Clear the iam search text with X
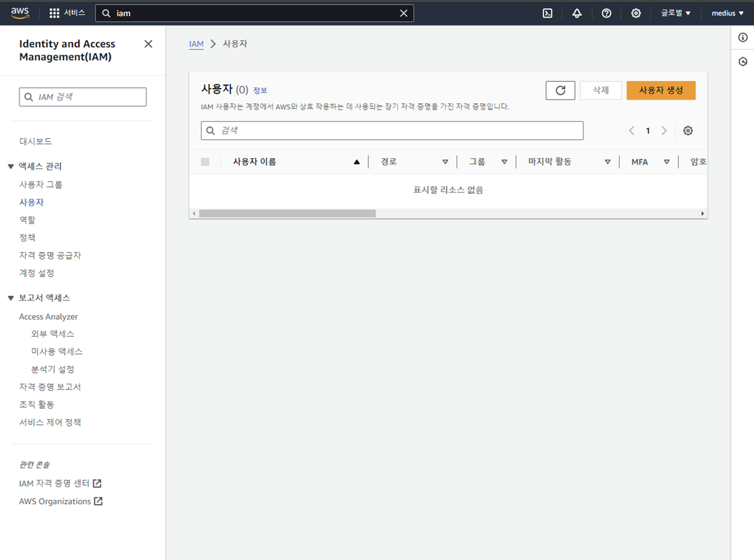 point(403,13)
